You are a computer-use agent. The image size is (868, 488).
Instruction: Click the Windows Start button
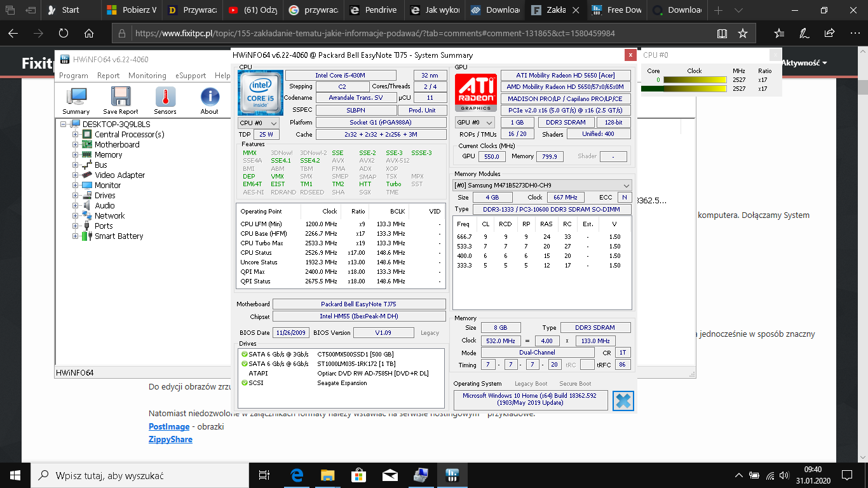click(15, 475)
